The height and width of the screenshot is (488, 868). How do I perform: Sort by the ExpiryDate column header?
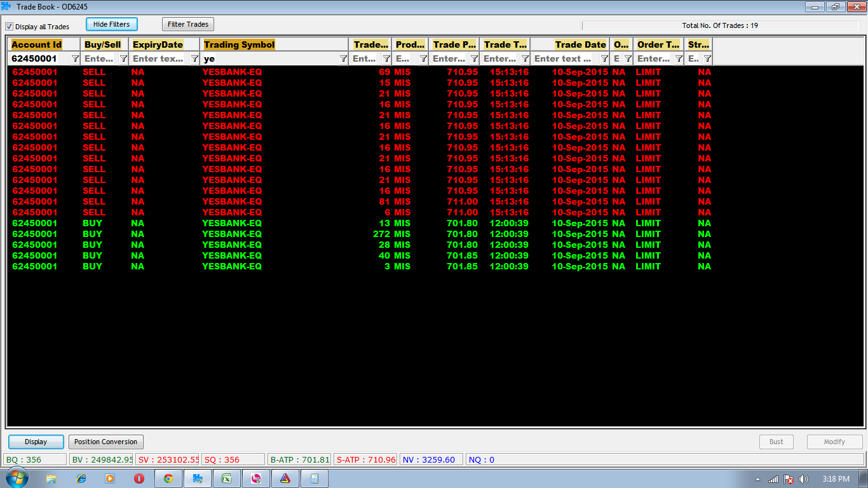click(x=165, y=44)
